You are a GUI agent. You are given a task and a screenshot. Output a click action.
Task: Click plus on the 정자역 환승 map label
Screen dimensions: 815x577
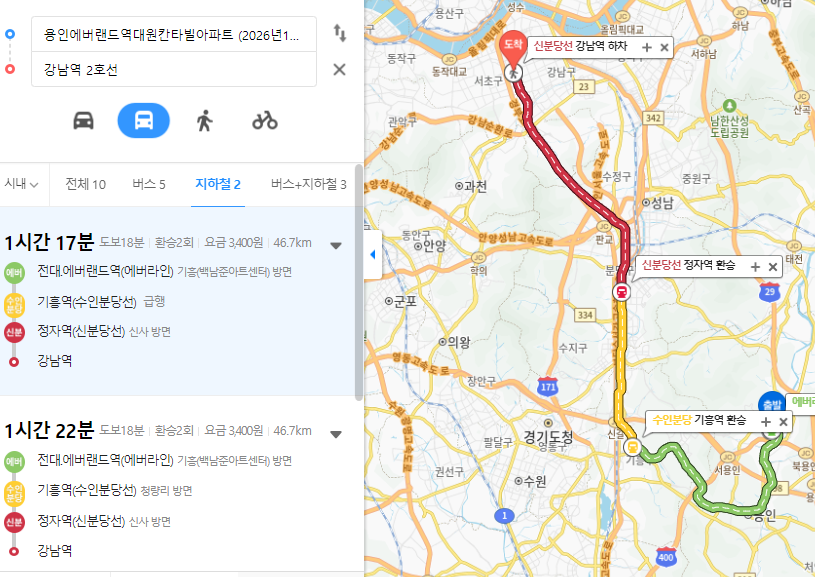coord(755,267)
